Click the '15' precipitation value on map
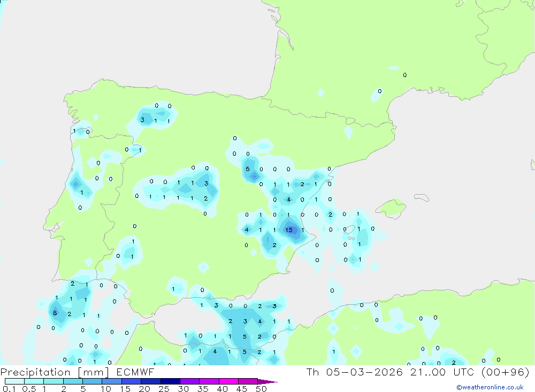Viewport: 535px width, 392px height. tap(289, 230)
